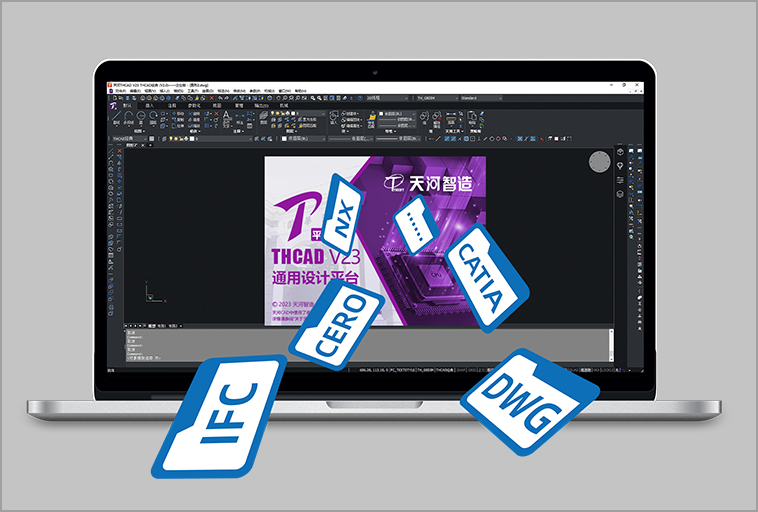Open the 编辑 Edit menu

click(x=135, y=91)
